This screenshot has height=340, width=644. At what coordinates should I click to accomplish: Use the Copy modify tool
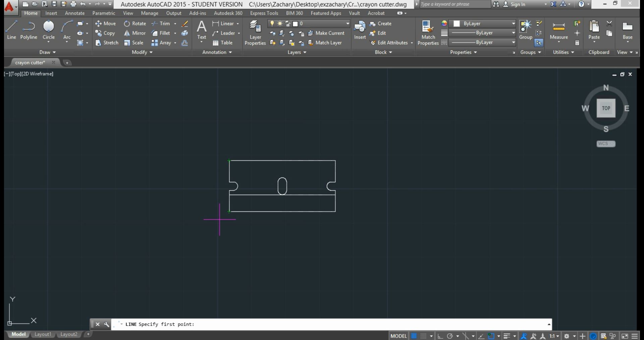tap(105, 33)
